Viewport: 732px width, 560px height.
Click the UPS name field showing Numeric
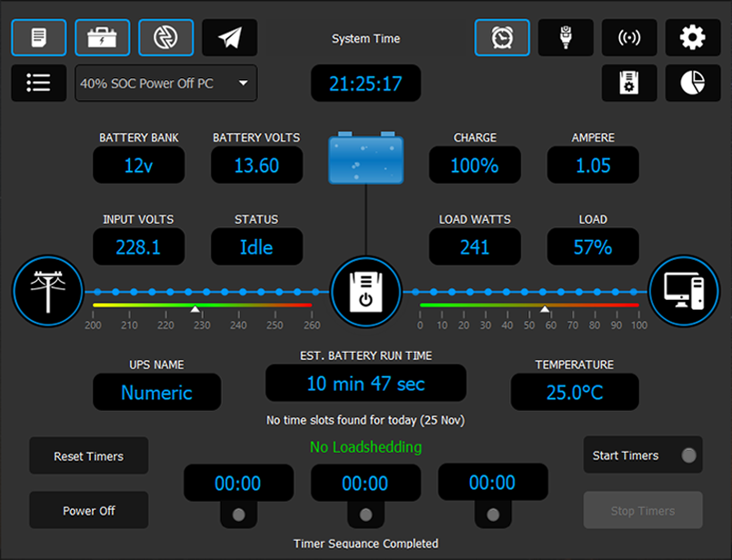click(156, 392)
